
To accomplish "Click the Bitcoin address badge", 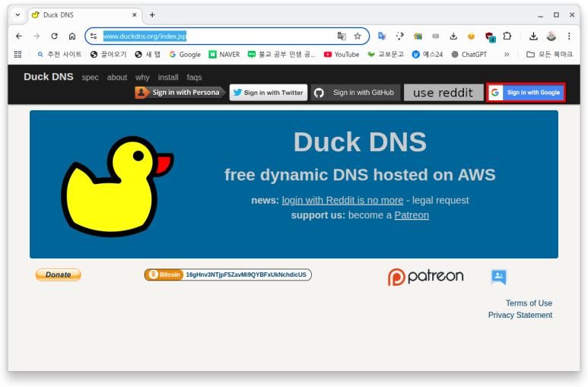I will point(227,274).
